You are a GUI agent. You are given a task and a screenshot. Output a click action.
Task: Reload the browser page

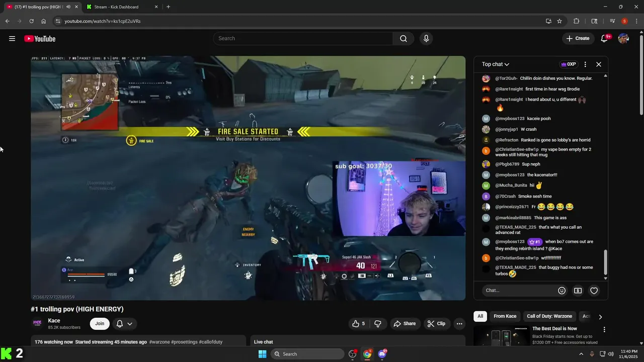point(31,21)
